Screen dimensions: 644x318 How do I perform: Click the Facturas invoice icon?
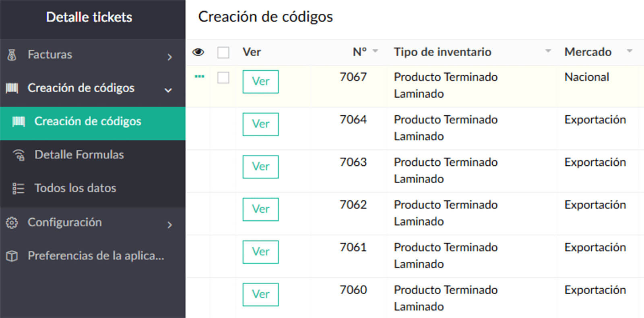[x=12, y=55]
